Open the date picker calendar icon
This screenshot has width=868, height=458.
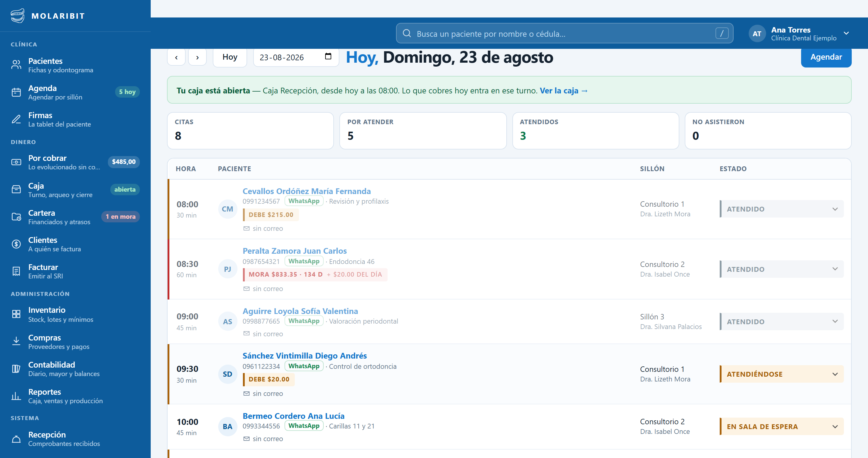[328, 56]
